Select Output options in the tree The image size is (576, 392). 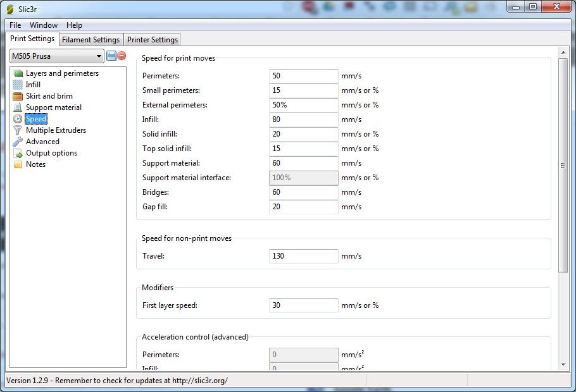(x=51, y=153)
